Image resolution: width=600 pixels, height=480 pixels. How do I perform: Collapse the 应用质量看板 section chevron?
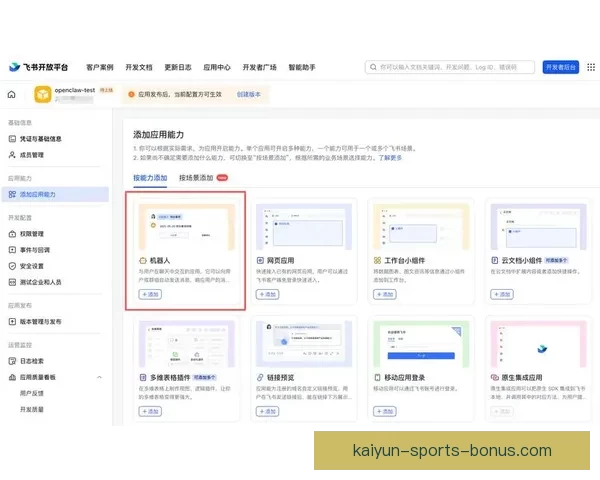click(x=99, y=377)
